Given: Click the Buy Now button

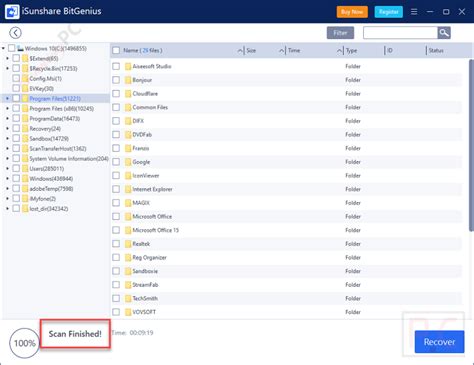Looking at the screenshot, I should tap(352, 12).
